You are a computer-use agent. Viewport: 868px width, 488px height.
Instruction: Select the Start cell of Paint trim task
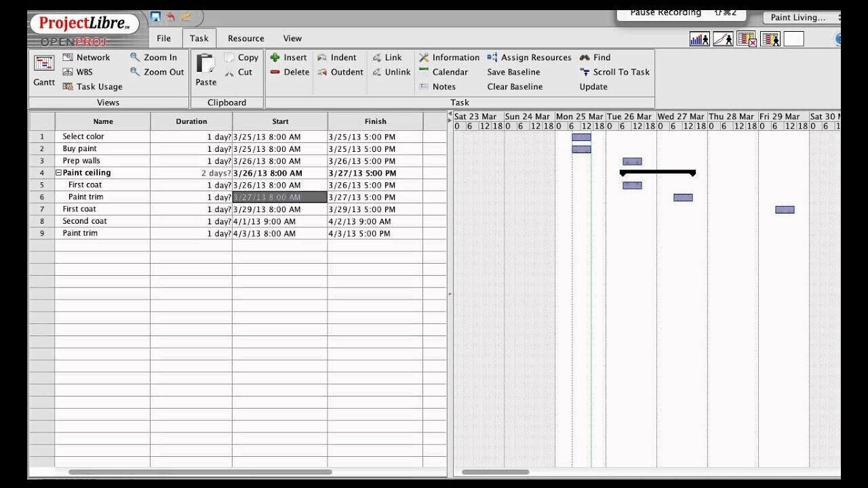coord(280,197)
